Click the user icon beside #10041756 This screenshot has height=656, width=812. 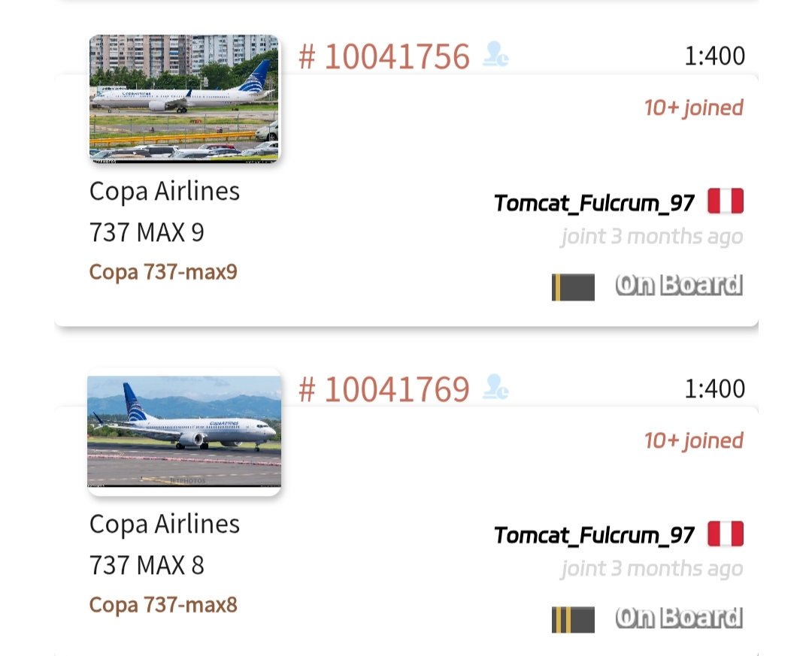click(x=495, y=55)
